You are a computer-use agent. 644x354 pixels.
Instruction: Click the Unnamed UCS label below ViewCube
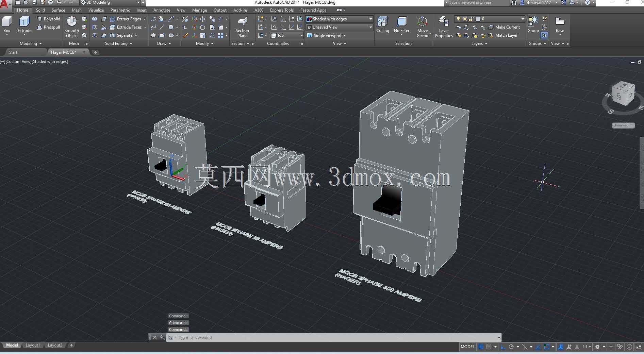click(x=623, y=125)
